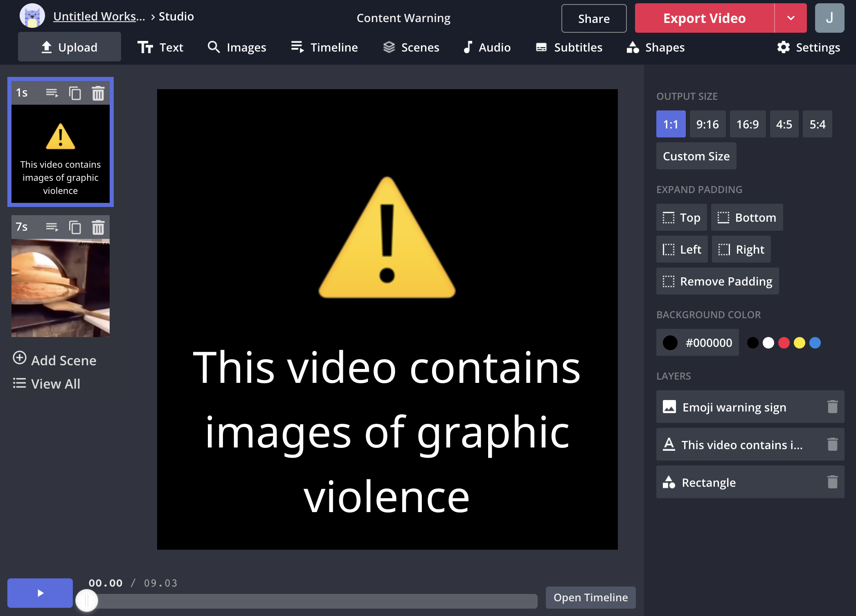
Task: Select the 4:5 output size
Action: [784, 124]
